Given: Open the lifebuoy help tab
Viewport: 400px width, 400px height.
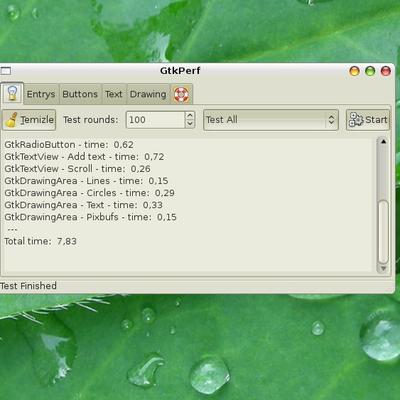Looking at the screenshot, I should pyautogui.click(x=181, y=94).
